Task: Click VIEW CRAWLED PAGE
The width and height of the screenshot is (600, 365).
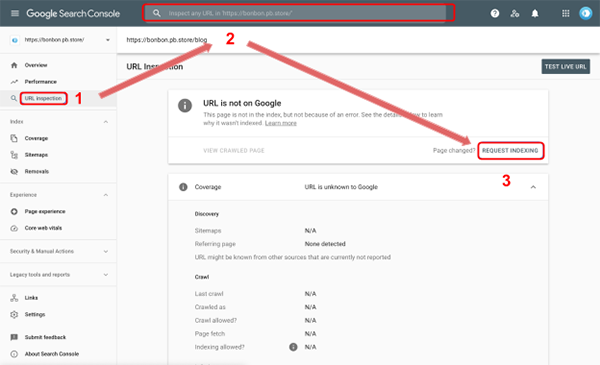Action: [x=234, y=150]
